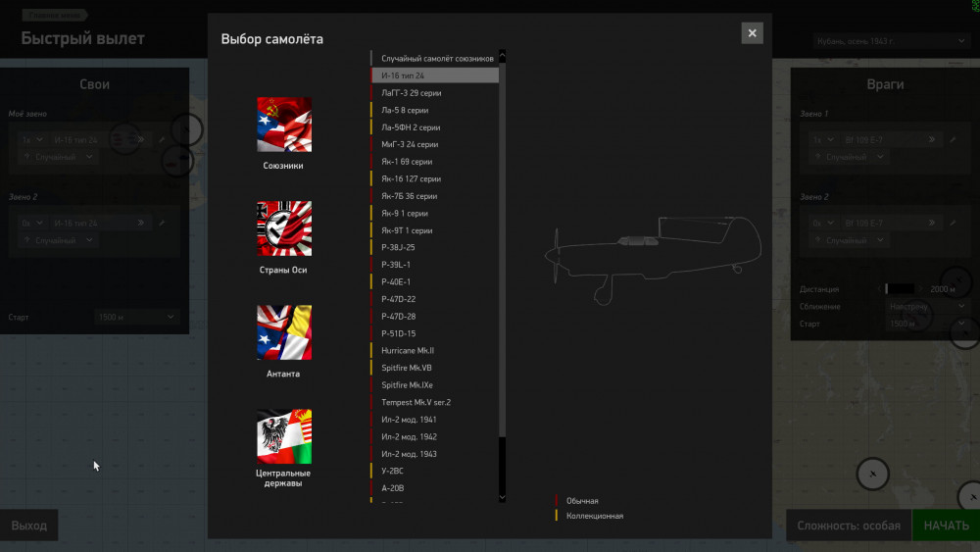
Task: Select И-16 тип 24 in list
Action: click(x=434, y=75)
